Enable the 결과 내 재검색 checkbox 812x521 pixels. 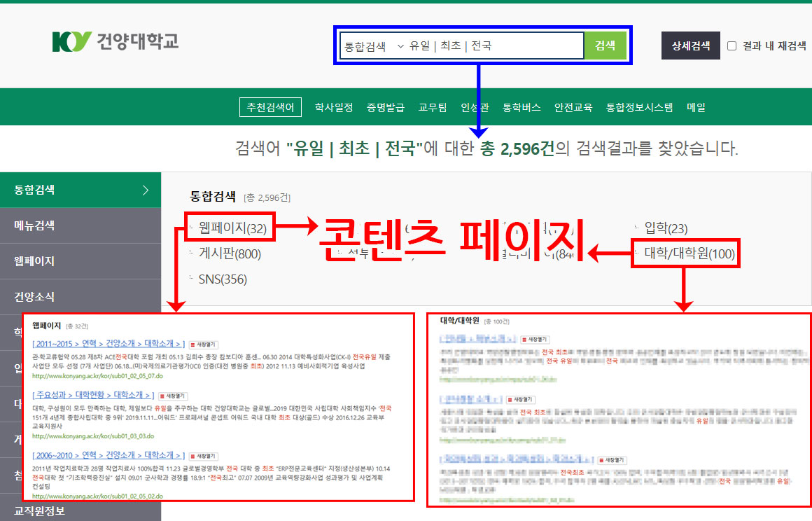(x=732, y=46)
